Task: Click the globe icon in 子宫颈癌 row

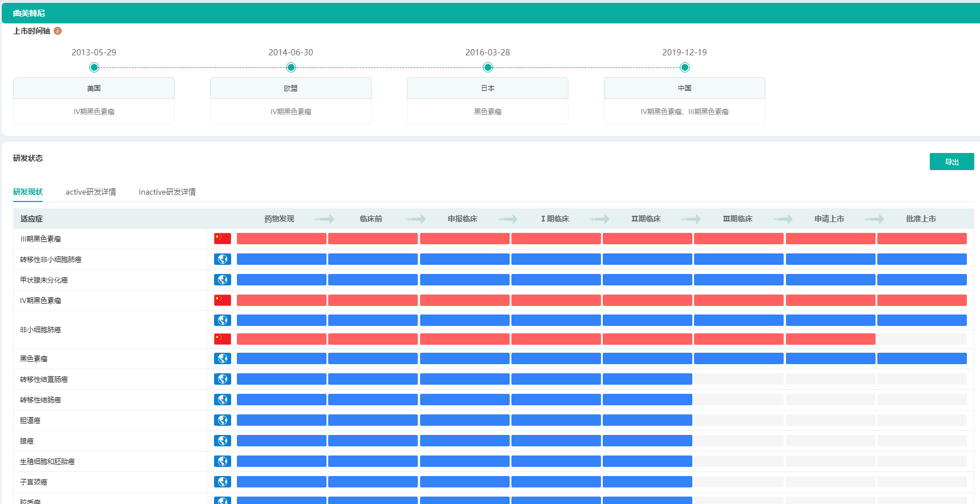Action: click(x=222, y=482)
